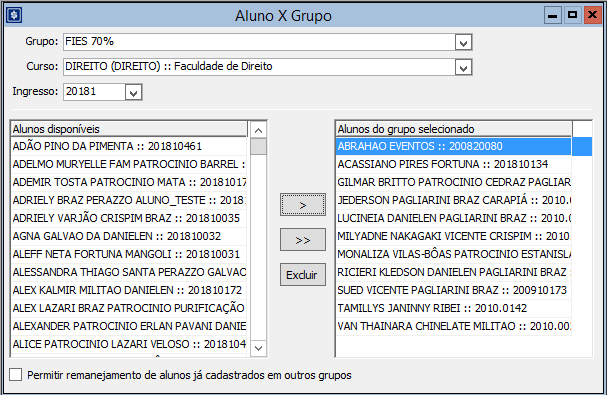Select ACASSIANO PIRES FORTUNA in group list
The image size is (607, 395).
pyautogui.click(x=454, y=164)
